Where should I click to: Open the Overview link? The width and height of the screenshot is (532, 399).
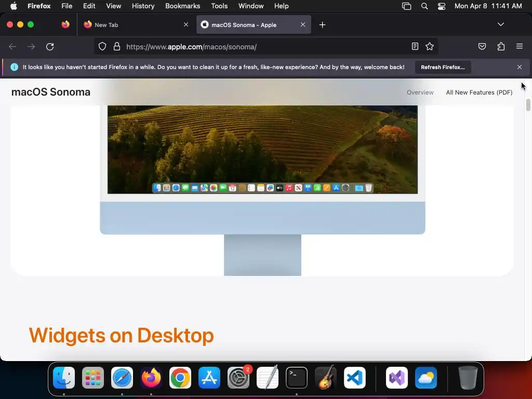coord(420,92)
